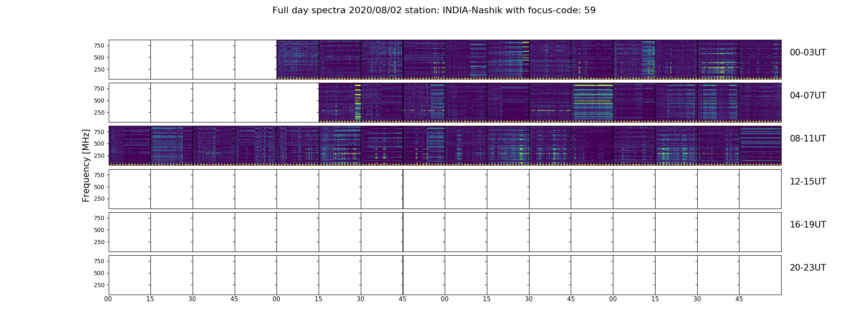Open the 04-07UT spectrogram data panel
868x331 pixels.
click(x=550, y=102)
